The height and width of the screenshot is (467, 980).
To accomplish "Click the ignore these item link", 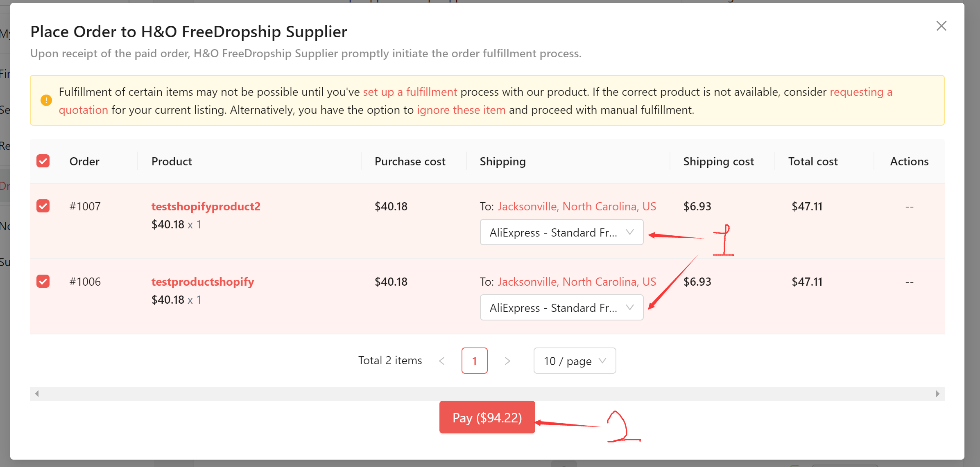I will coord(461,110).
